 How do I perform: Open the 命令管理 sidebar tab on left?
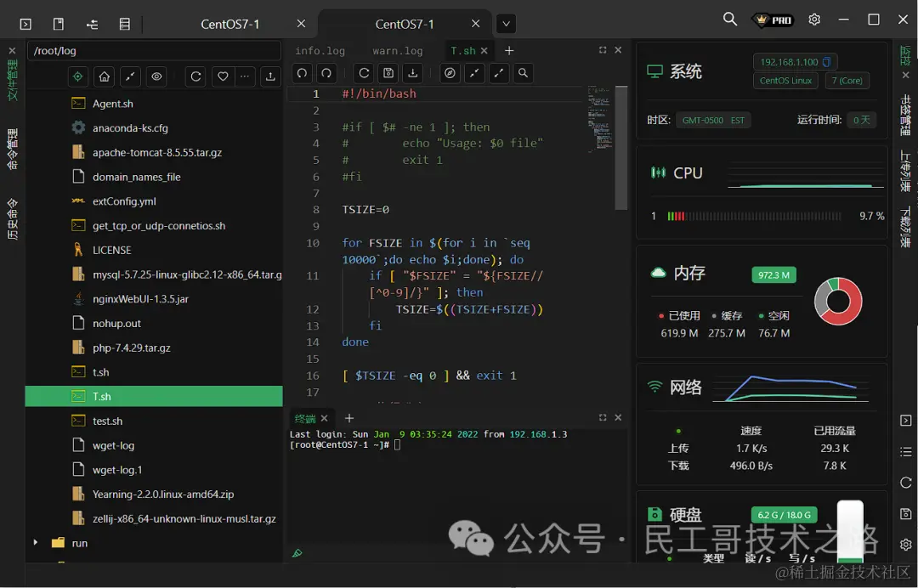click(12, 150)
